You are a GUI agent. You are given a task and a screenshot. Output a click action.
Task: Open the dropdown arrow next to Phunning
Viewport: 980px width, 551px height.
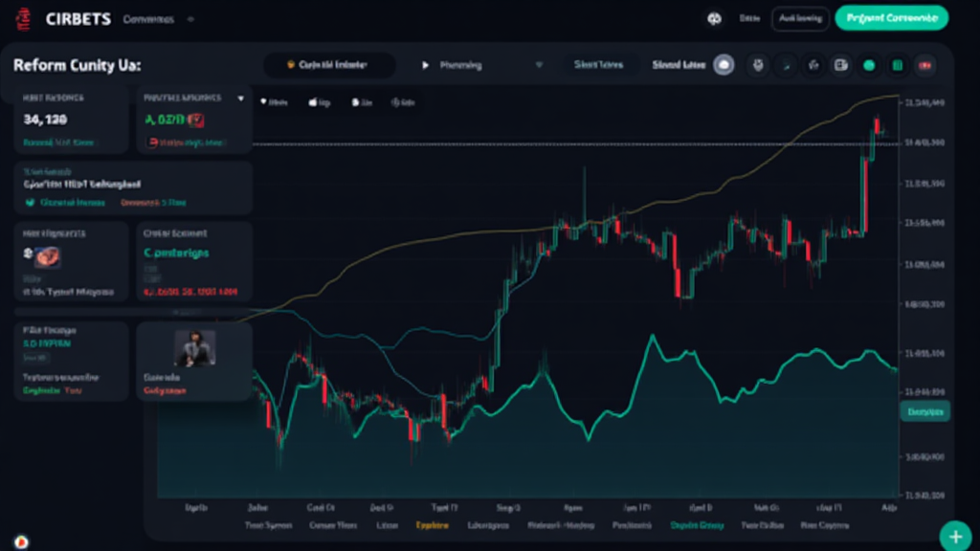click(538, 65)
